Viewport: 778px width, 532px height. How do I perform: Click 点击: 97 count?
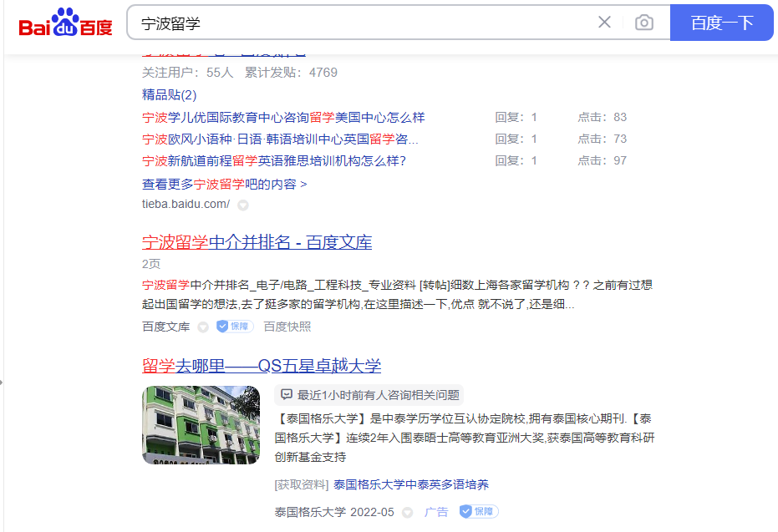pos(602,161)
